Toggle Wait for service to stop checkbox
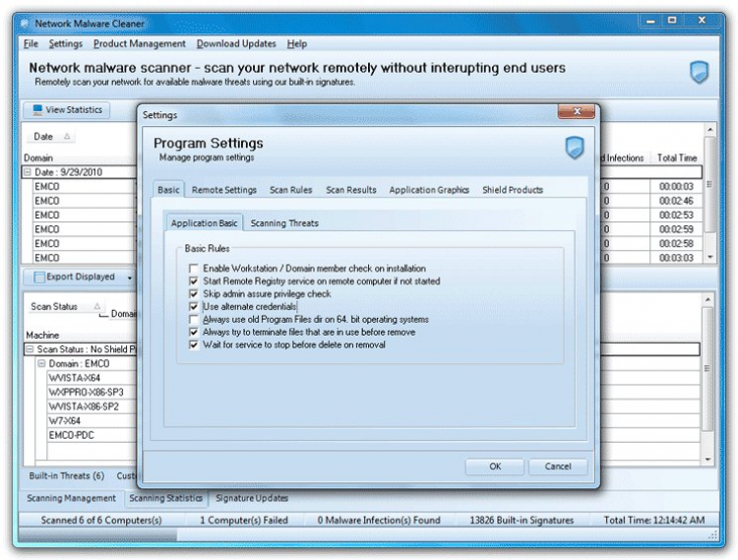This screenshot has height=560, width=738. pyautogui.click(x=194, y=344)
